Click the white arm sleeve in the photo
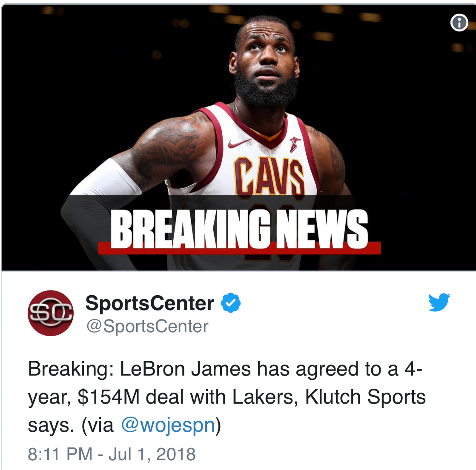 [x=106, y=179]
